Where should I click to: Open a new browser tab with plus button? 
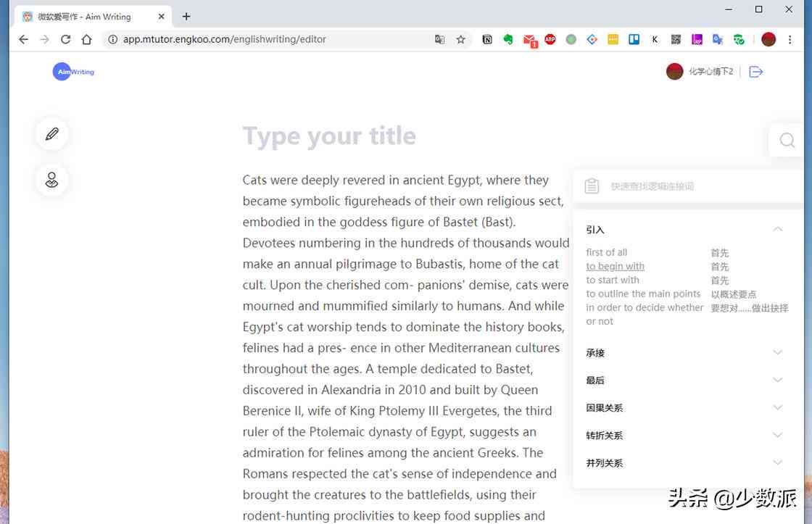click(186, 17)
